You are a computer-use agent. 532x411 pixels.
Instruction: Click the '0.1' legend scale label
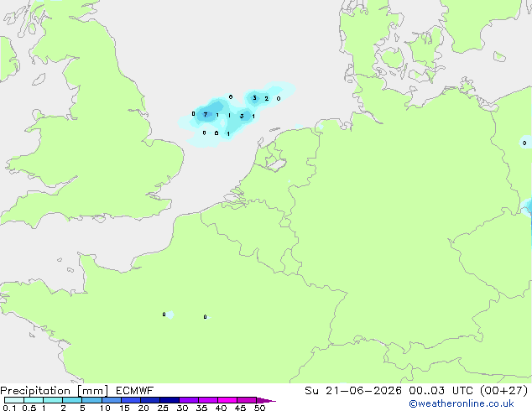click(9, 408)
